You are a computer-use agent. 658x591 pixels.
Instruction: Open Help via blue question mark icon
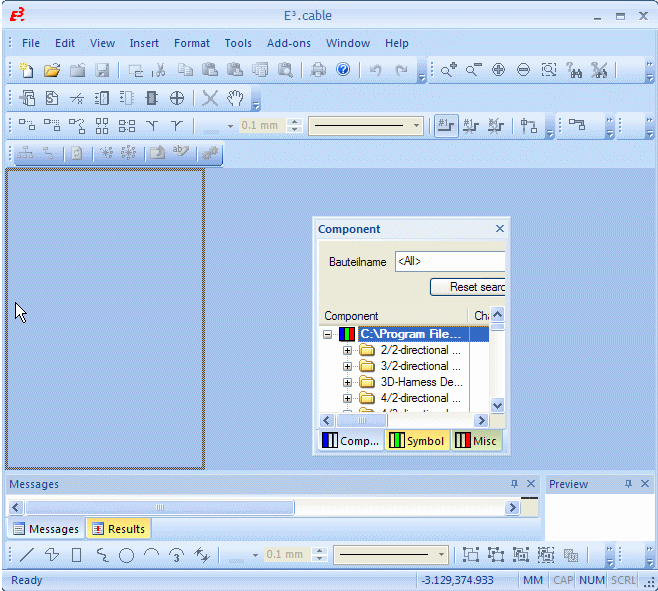click(343, 69)
